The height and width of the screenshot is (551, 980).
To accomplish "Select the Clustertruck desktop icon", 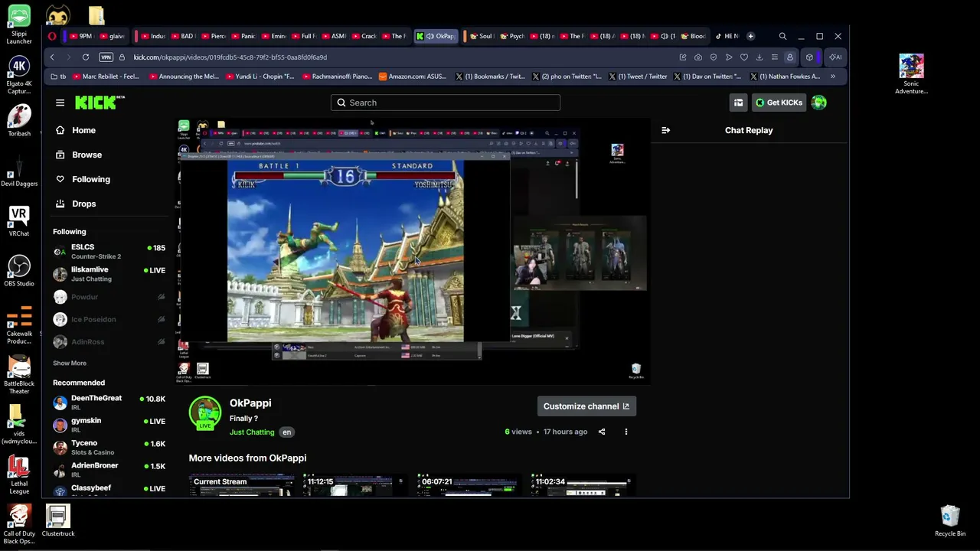I will pyautogui.click(x=58, y=521).
